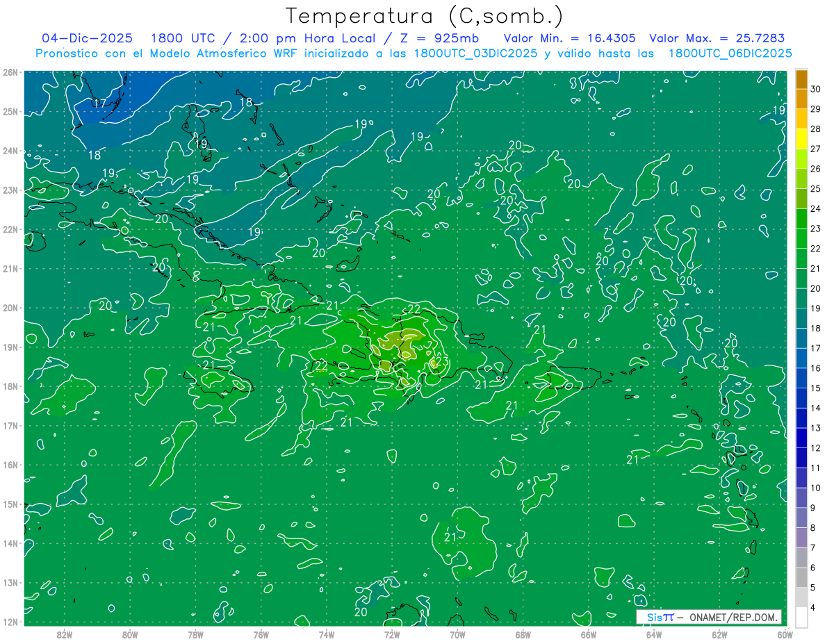
Task: Select the date text '04-Dic-2025'
Action: click(x=87, y=38)
